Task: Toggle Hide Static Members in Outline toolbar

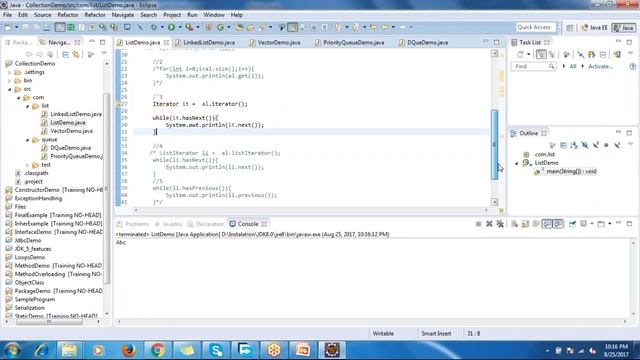Action: click(596, 145)
